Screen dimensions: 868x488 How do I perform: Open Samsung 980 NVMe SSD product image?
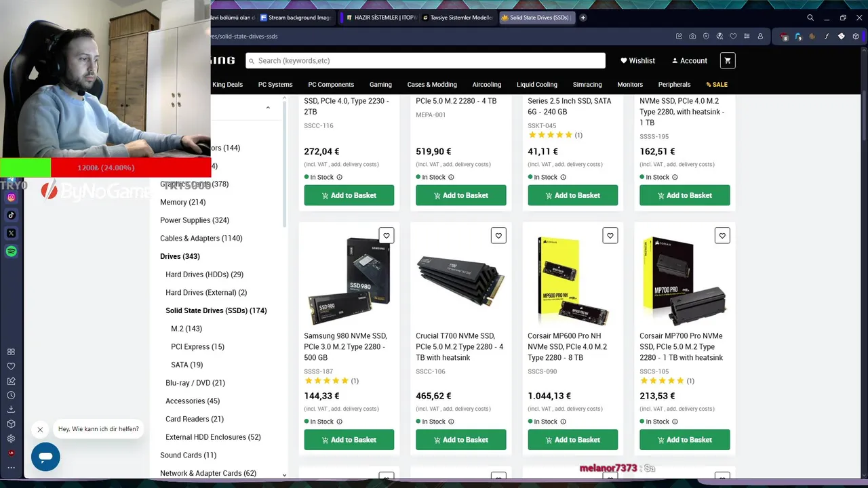click(x=349, y=281)
